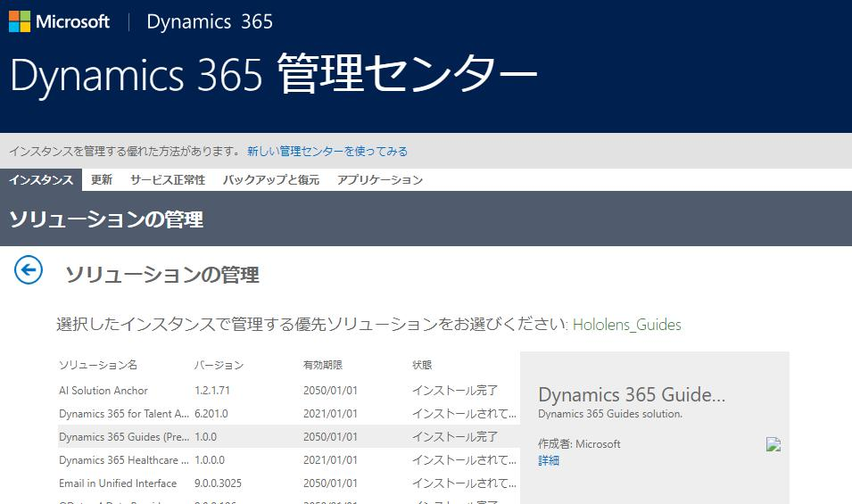Image resolution: width=852 pixels, height=504 pixels.
Task: Open the 詳細 link in details panel
Action: point(549,460)
